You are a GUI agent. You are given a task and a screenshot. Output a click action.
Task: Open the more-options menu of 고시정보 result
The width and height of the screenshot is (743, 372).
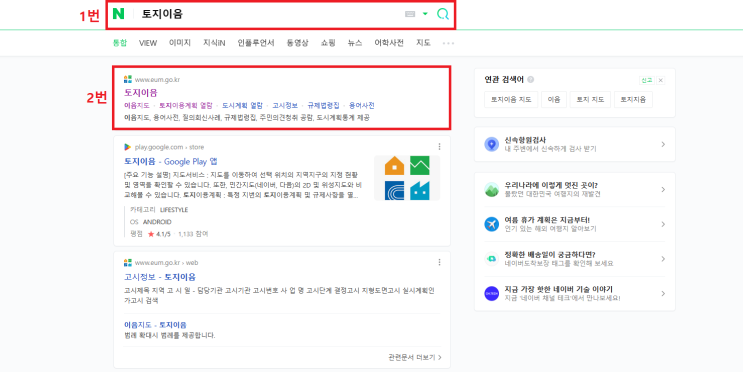[439, 262]
